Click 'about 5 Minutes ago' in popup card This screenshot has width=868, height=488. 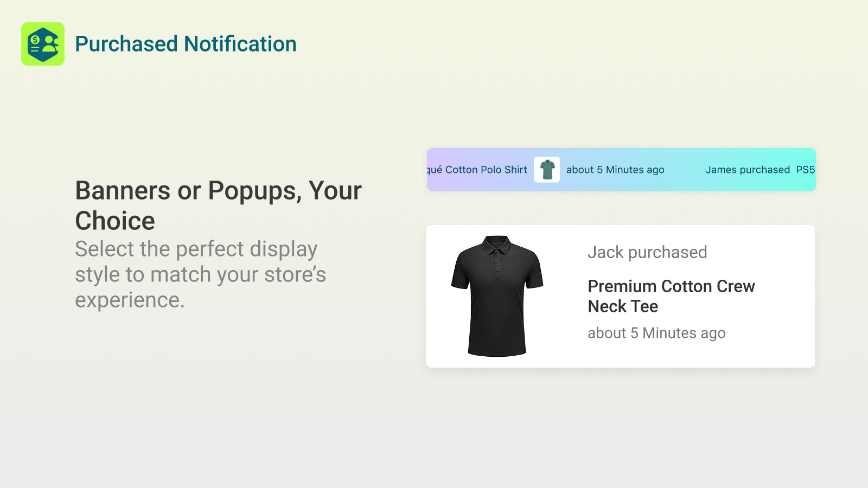tap(656, 333)
